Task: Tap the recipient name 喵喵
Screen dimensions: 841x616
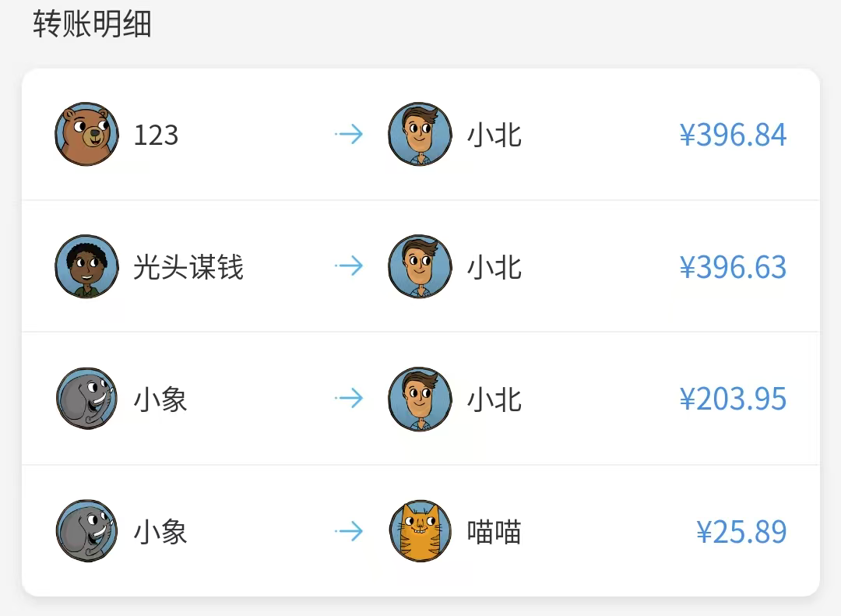Action: tap(494, 532)
